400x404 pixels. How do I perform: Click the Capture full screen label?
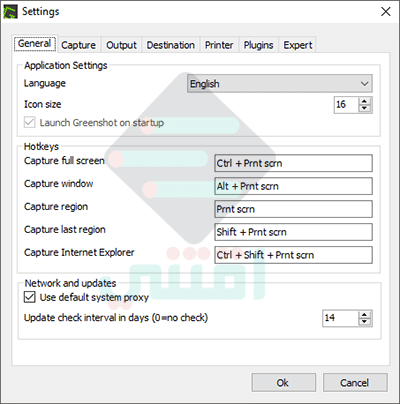[x=64, y=161]
